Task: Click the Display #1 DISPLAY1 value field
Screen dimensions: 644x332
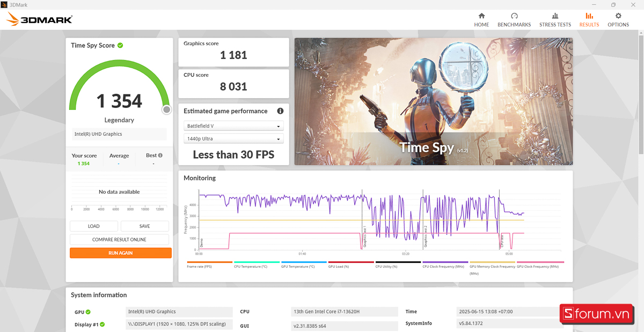Action: [x=179, y=324]
